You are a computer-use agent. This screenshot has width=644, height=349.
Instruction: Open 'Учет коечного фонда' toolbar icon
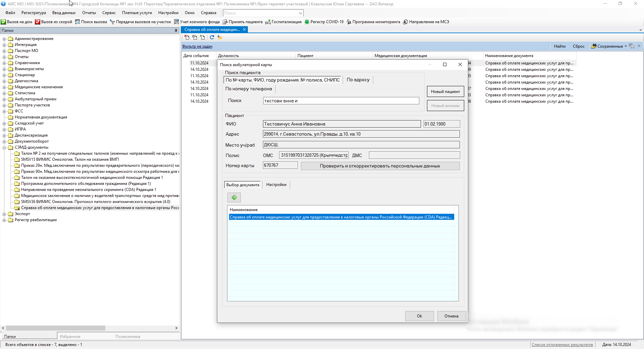click(176, 22)
